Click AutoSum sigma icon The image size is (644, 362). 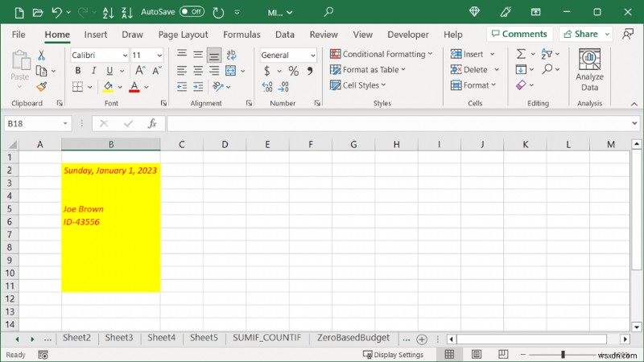point(521,54)
